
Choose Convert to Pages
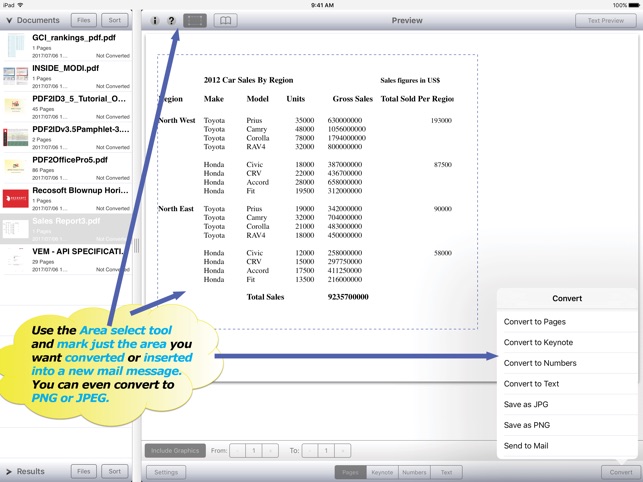[568, 322]
